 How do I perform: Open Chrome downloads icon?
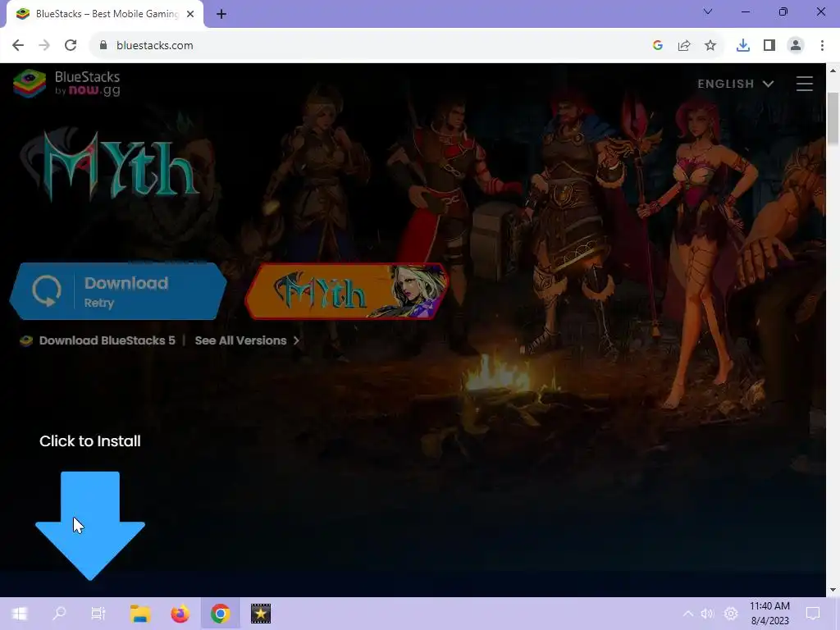coord(743,46)
